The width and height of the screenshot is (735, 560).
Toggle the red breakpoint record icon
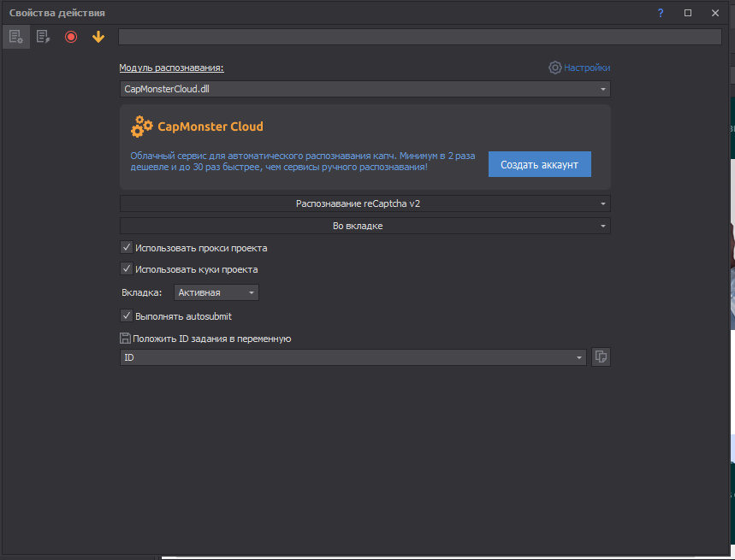point(71,37)
